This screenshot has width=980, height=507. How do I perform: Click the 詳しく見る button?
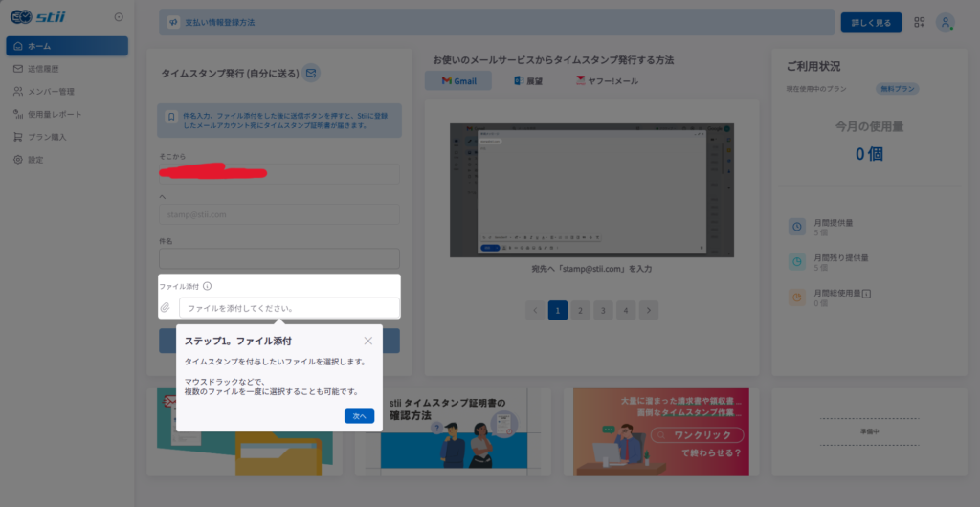click(871, 22)
